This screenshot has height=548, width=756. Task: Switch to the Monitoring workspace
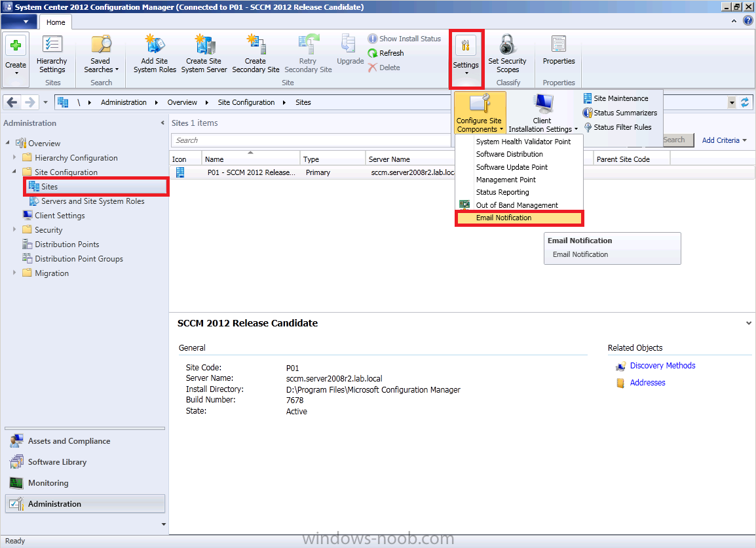[85, 483]
